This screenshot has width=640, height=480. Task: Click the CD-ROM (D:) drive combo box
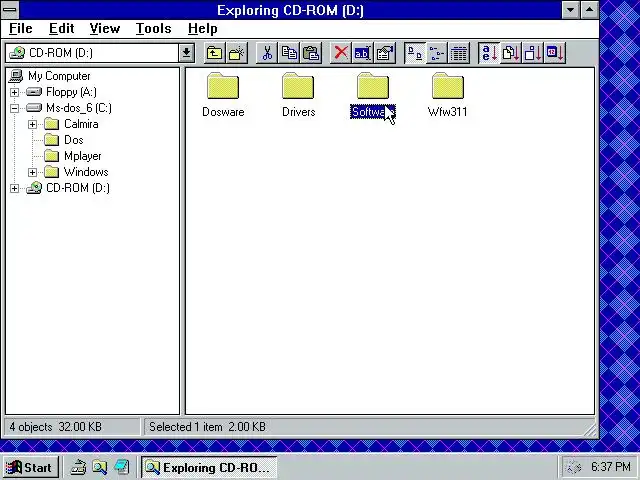[100, 53]
